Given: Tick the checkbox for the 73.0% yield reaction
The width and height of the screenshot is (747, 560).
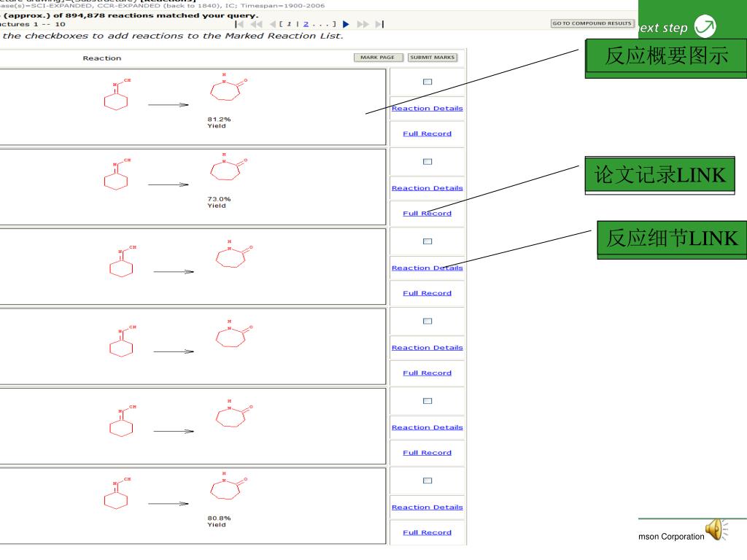Looking at the screenshot, I should tap(427, 161).
